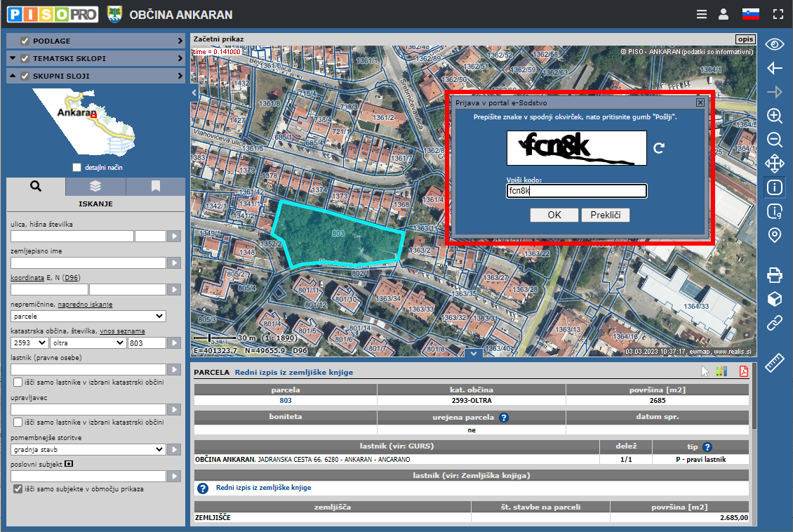The height and width of the screenshot is (532, 793).
Task: Refresh the captcha image
Action: 658,148
